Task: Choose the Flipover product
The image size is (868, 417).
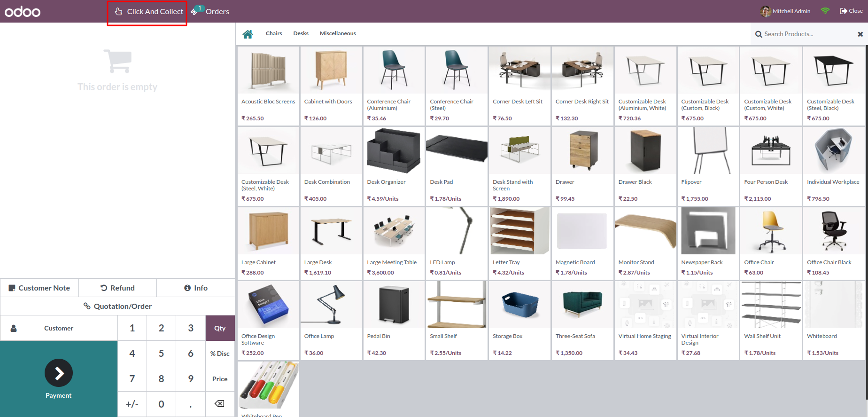Action: pos(708,166)
